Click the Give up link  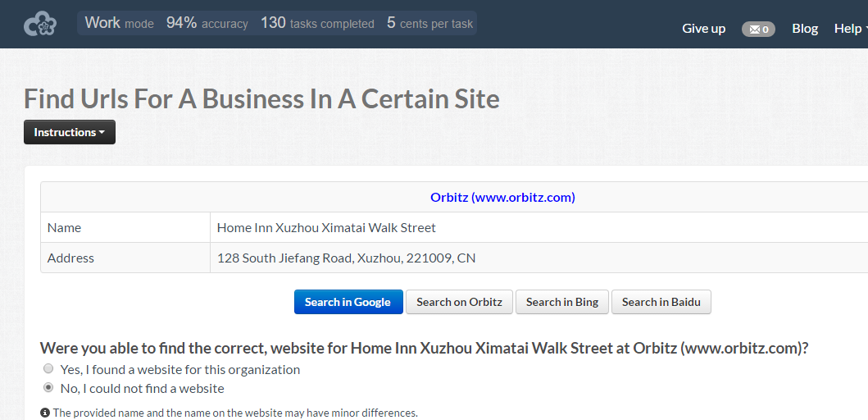(703, 29)
